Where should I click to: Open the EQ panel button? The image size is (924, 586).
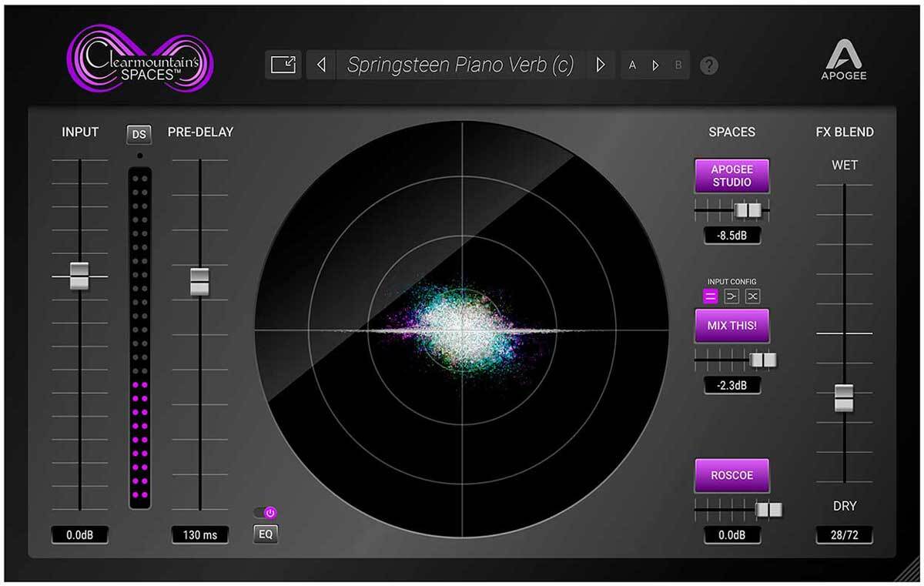266,534
